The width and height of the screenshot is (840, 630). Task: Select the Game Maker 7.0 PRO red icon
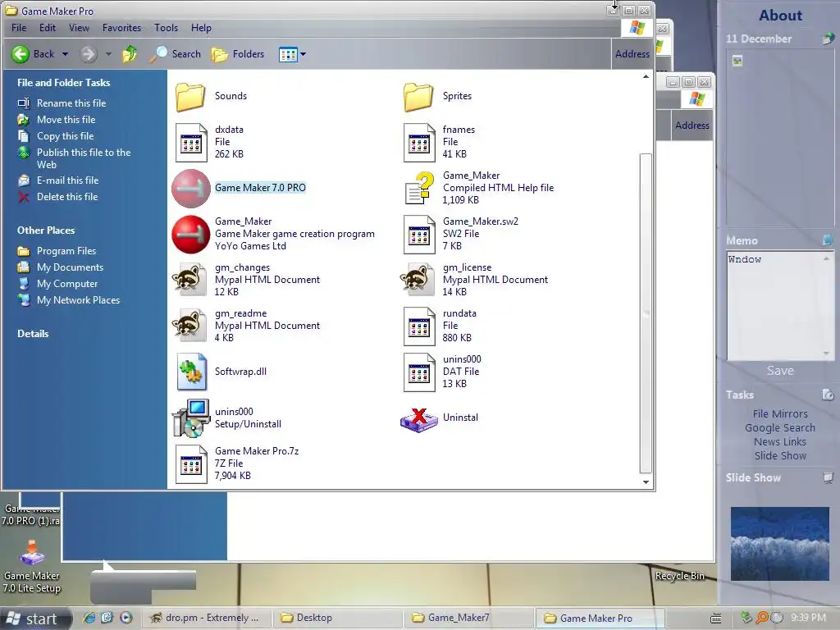point(190,189)
